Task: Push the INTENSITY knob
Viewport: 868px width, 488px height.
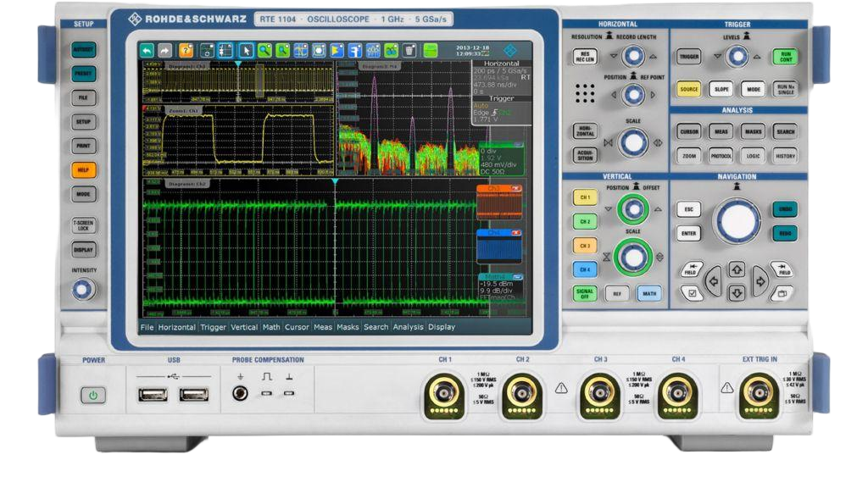Action: point(82,289)
